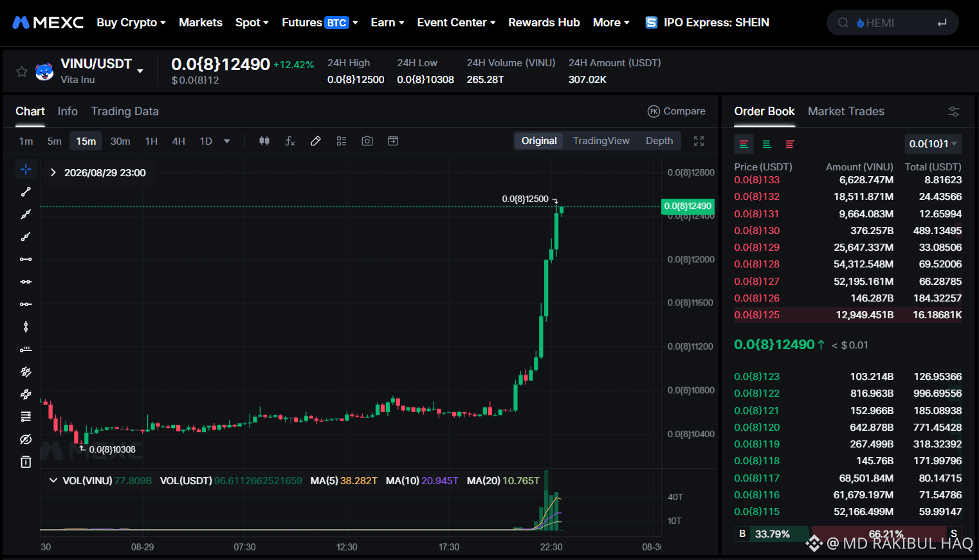The height and width of the screenshot is (560, 979).
Task: Select the 15m timeframe
Action: (86, 141)
